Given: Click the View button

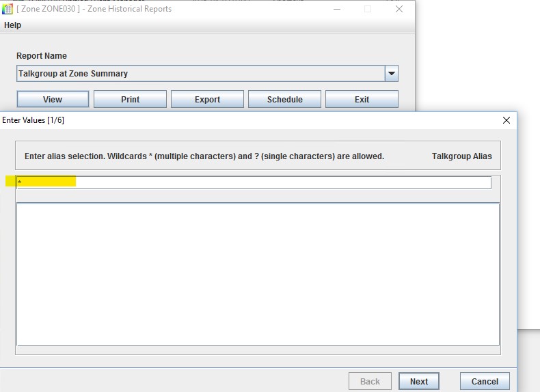Looking at the screenshot, I should pos(53,99).
